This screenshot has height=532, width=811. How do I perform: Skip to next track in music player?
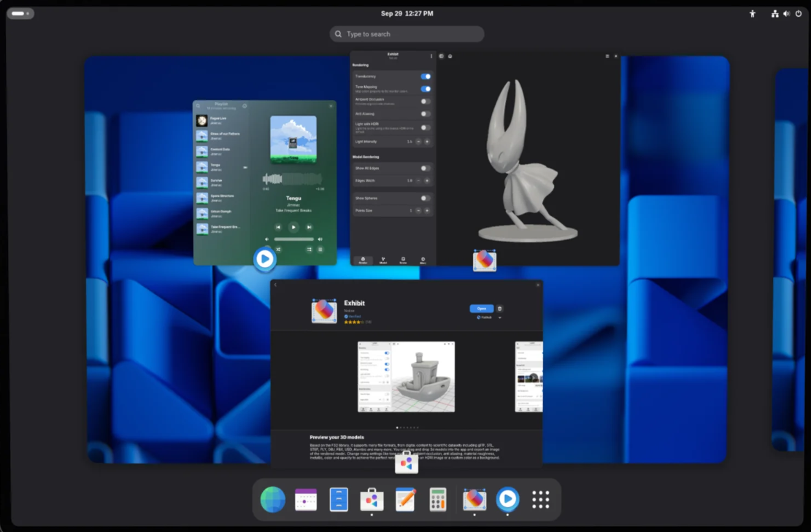[x=310, y=227]
